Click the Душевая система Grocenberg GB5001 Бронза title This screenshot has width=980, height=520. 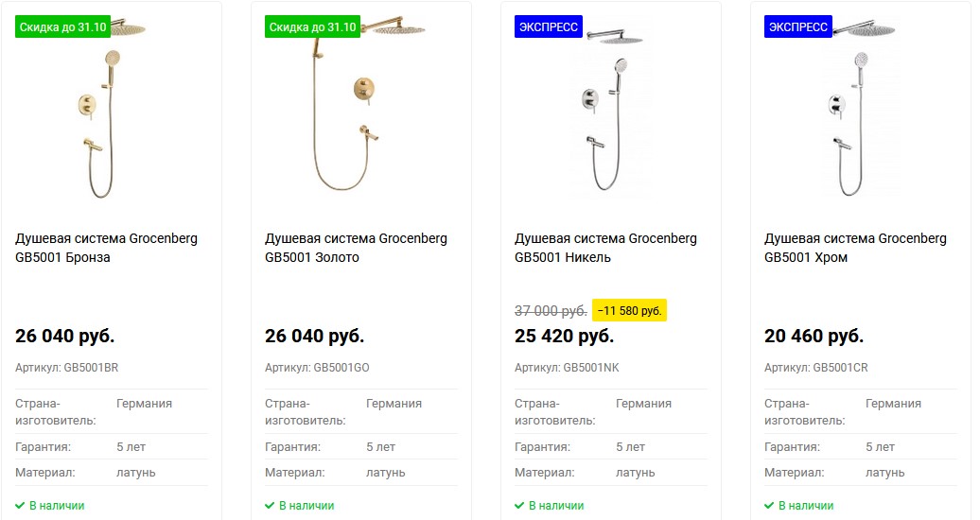tap(107, 248)
